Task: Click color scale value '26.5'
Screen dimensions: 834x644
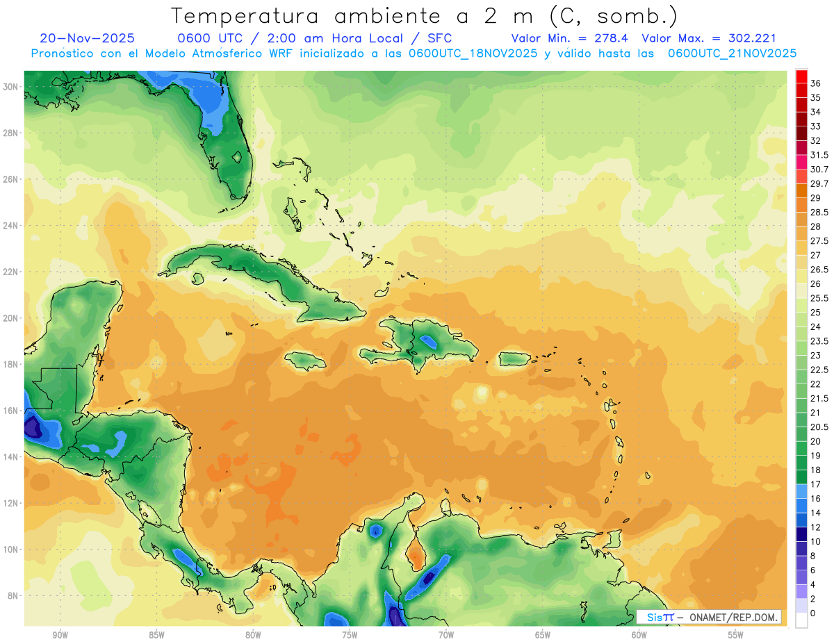Action: point(819,270)
